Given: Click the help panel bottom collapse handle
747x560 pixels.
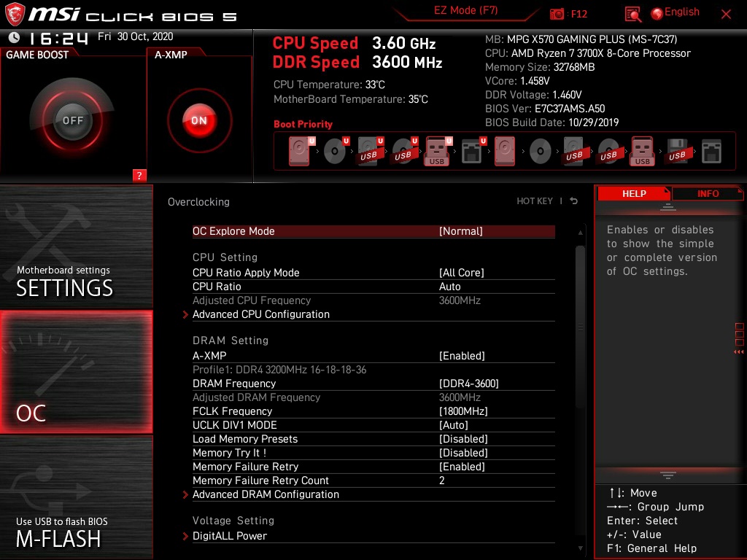Looking at the screenshot, I should pyautogui.click(x=668, y=475).
